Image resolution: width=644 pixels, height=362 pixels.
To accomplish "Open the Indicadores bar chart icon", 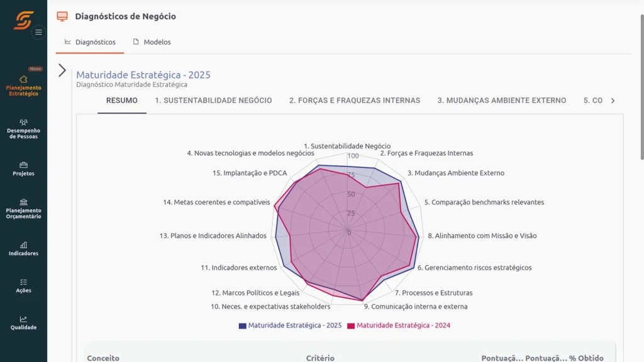I will coord(23,245).
